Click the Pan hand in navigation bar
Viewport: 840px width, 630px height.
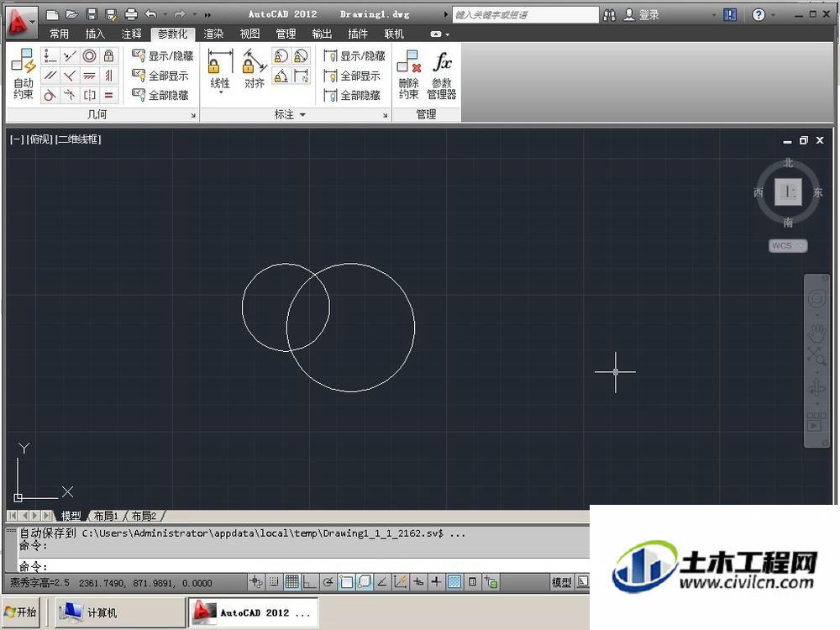tap(816, 333)
